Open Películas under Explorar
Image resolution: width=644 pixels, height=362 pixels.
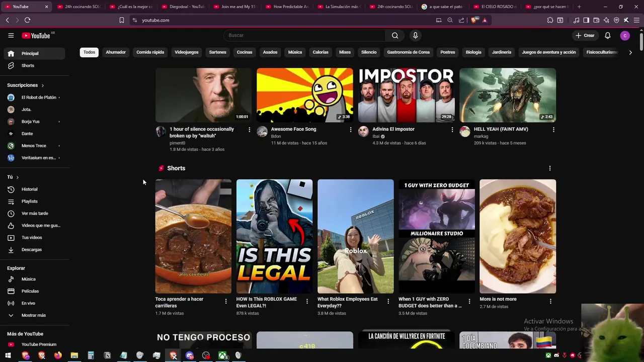[x=34, y=291]
